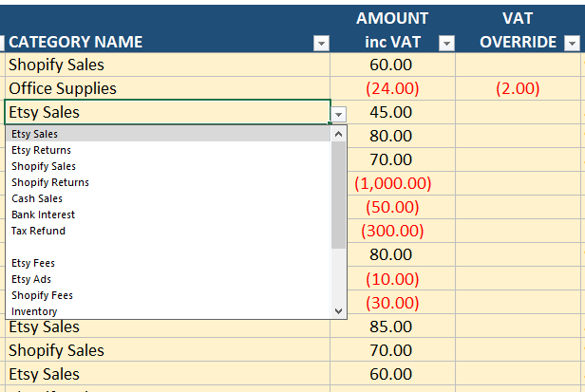Click the (24.00) amount cell

pyautogui.click(x=392, y=88)
